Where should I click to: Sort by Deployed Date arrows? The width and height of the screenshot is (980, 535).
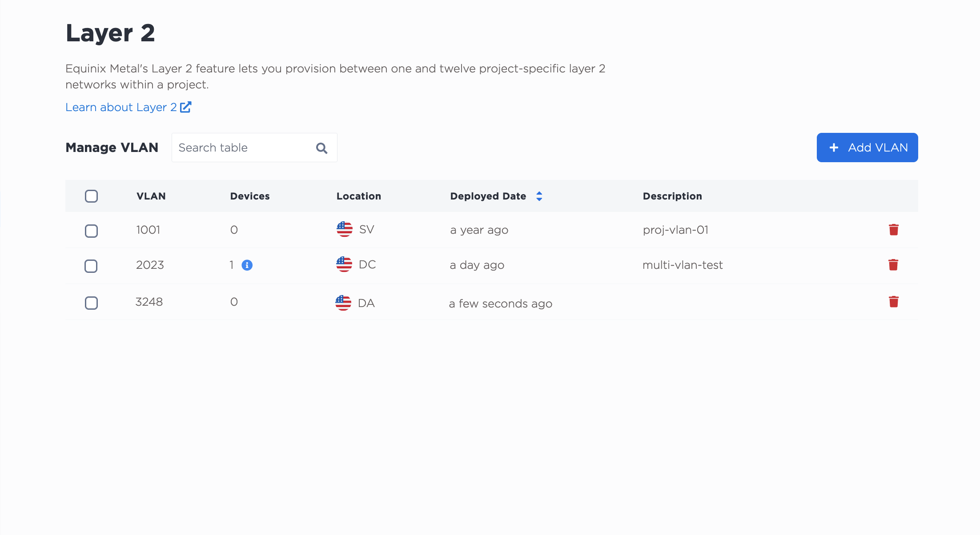(539, 196)
